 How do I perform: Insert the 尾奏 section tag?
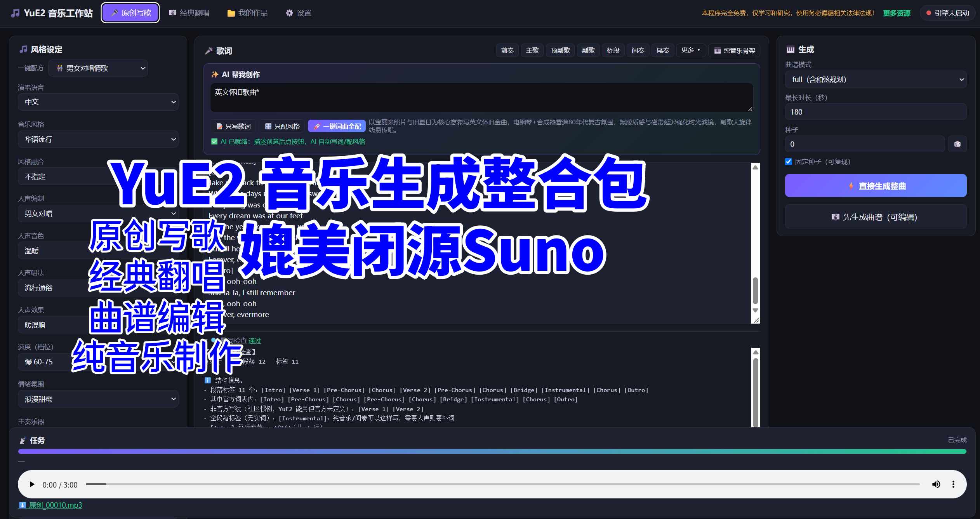point(662,50)
